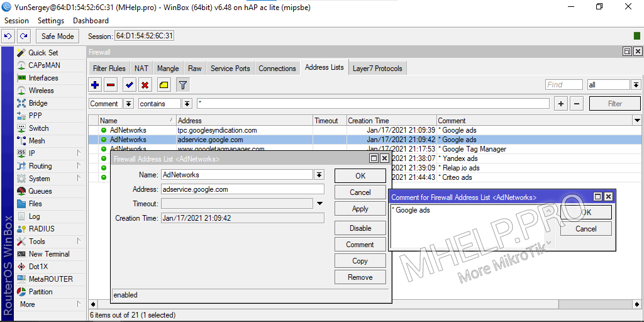Click the red minus remove icon
Image resolution: width=644 pixels, height=322 pixels.
coord(111,85)
